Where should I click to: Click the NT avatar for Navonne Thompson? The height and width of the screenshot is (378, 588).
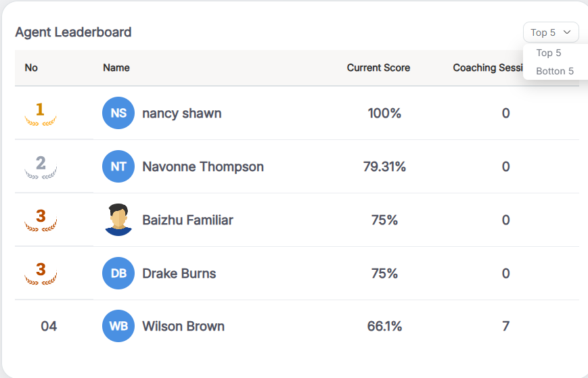point(118,166)
